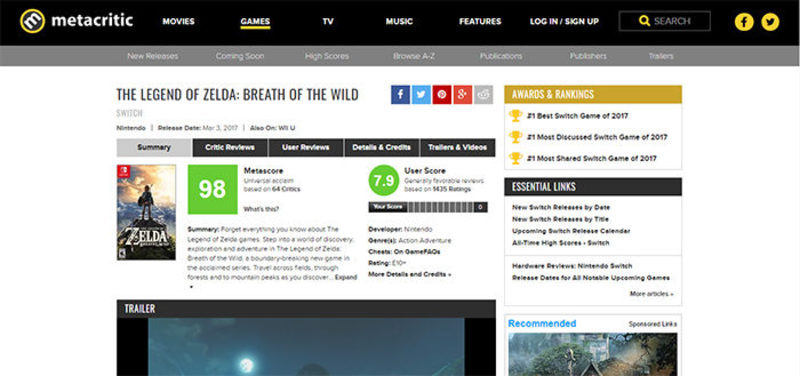Screen dimensions: 800x376
Task: Click trophy icon beside Most Shared Switch Game
Action: (x=516, y=158)
